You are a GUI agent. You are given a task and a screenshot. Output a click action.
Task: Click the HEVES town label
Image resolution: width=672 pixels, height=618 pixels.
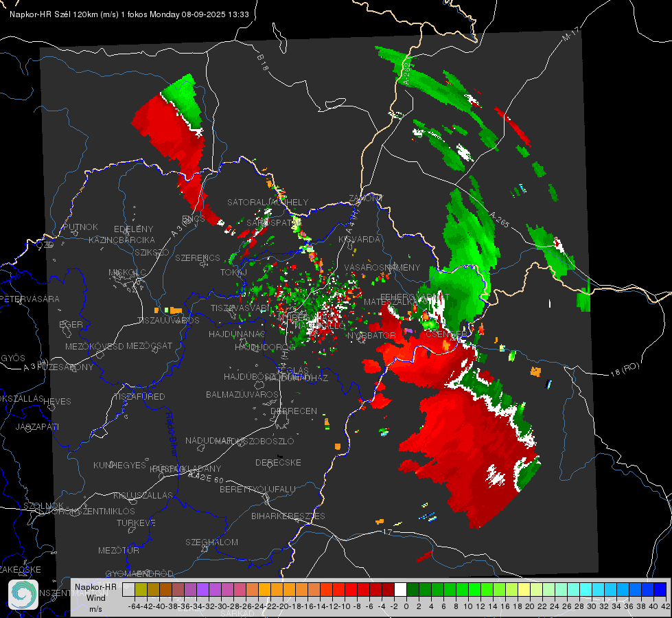[57, 402]
